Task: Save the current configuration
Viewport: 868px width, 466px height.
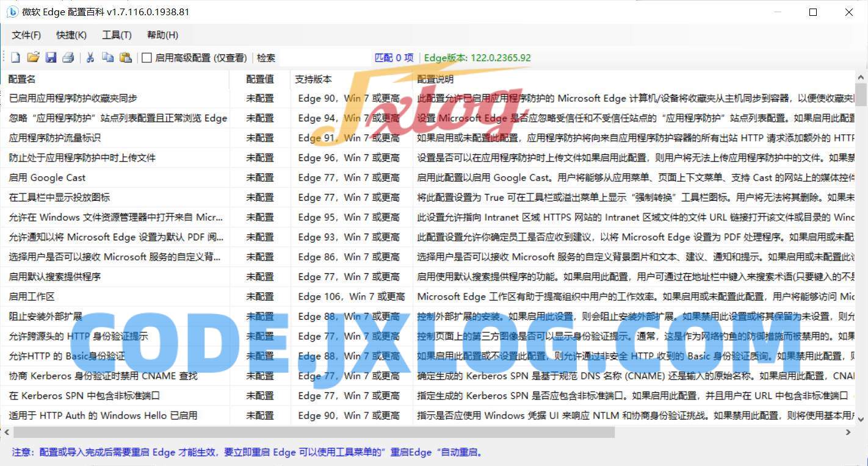Action: pos(51,57)
